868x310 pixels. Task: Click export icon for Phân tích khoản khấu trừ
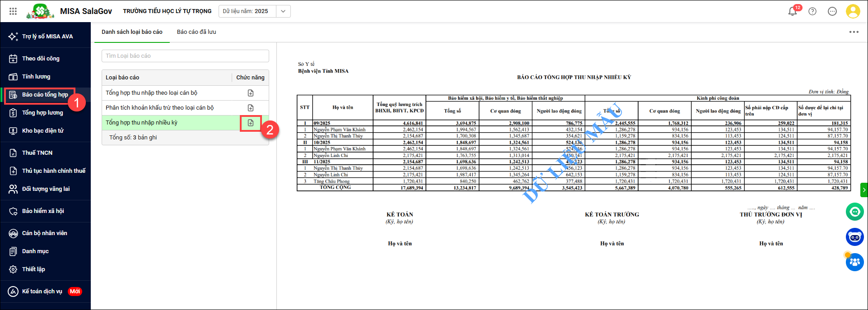pos(251,108)
